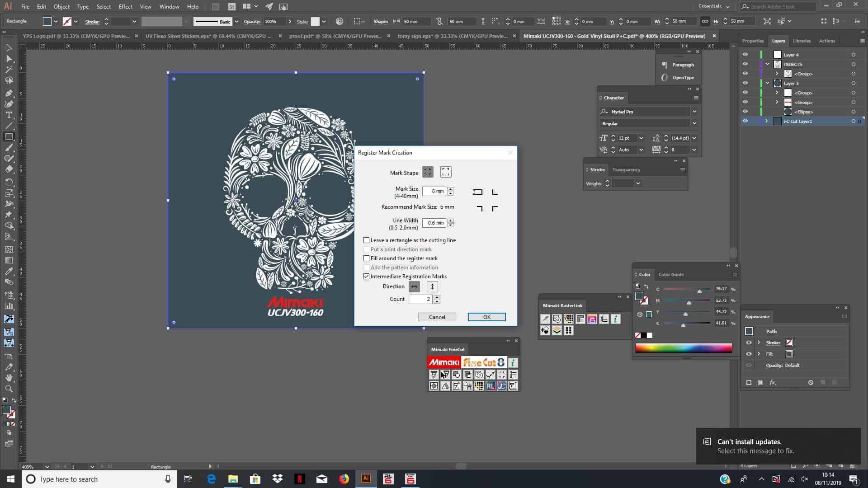The height and width of the screenshot is (488, 868).
Task: Switch to the Color Guide tab
Action: click(670, 274)
